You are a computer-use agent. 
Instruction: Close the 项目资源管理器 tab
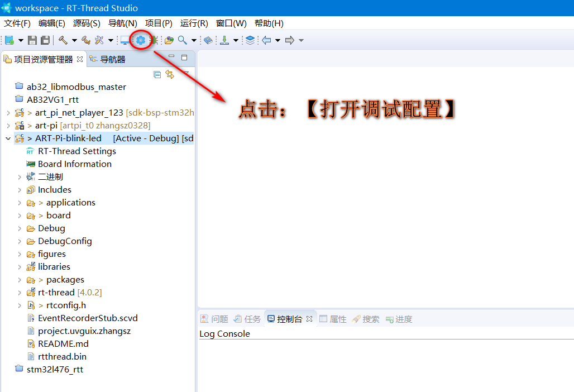tap(80, 59)
